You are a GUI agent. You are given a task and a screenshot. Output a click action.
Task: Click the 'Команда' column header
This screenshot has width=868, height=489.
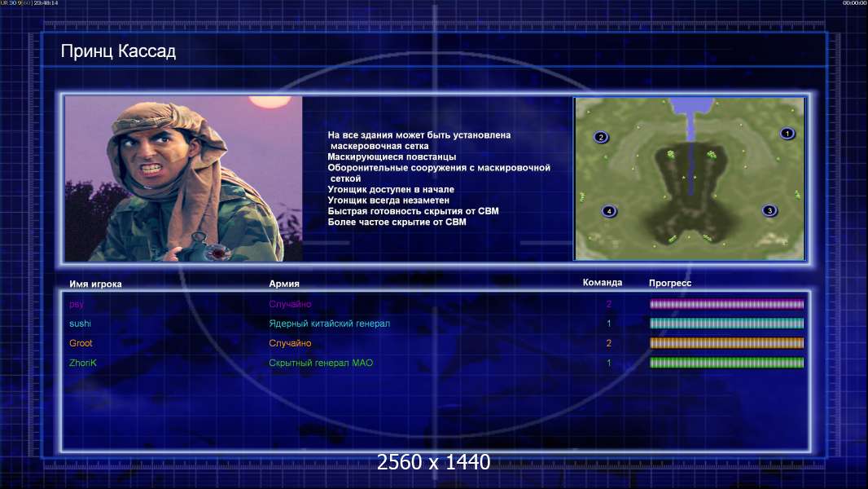pyautogui.click(x=603, y=283)
